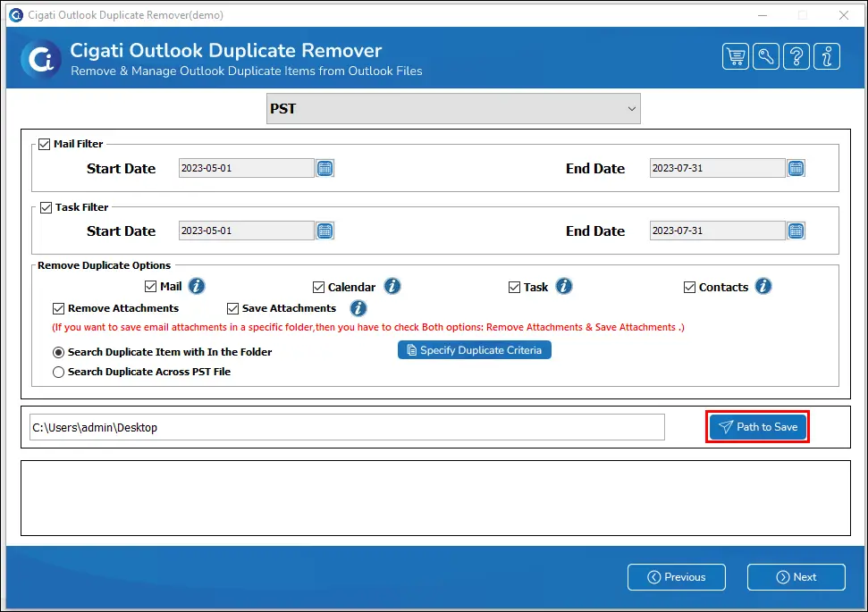Click the Path to Save button
Screen dimensions: 868x612
click(x=757, y=427)
